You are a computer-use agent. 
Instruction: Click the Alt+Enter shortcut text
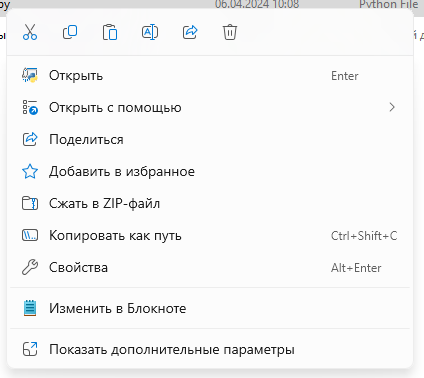pyautogui.click(x=356, y=268)
